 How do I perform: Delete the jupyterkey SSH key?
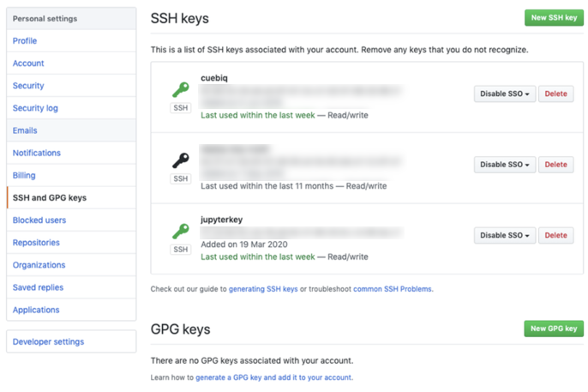click(x=555, y=235)
